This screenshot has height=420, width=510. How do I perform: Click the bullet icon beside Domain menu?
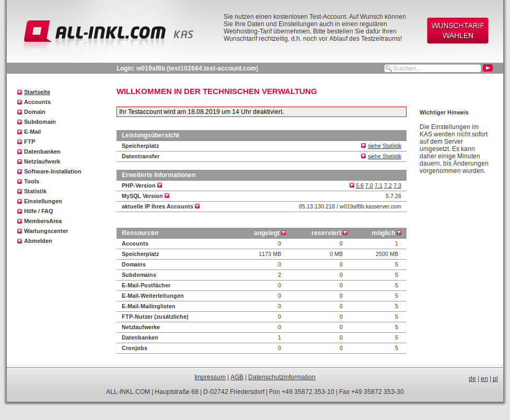tap(19, 112)
